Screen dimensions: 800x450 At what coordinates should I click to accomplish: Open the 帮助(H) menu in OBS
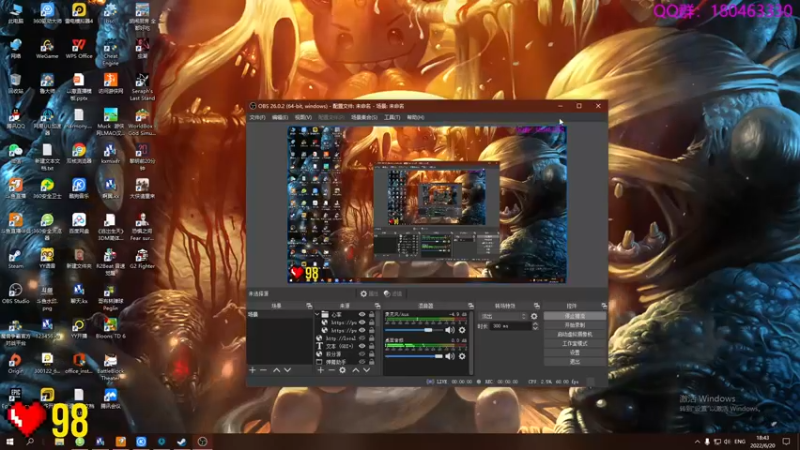click(415, 117)
